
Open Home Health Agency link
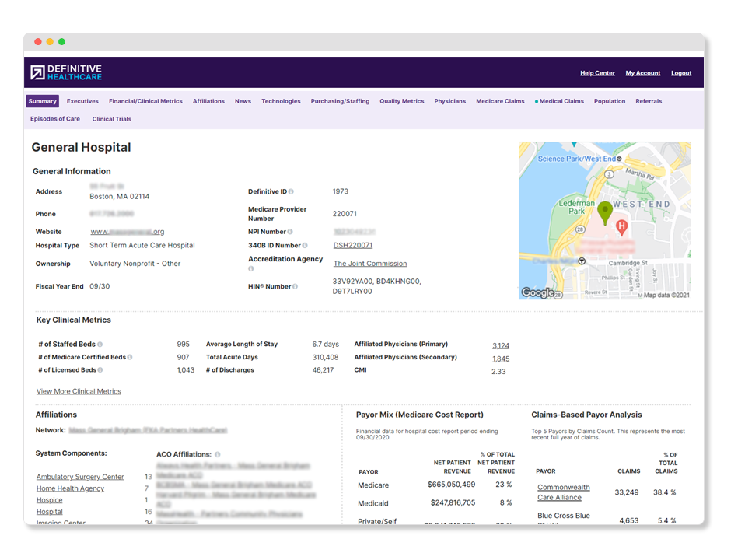point(71,488)
